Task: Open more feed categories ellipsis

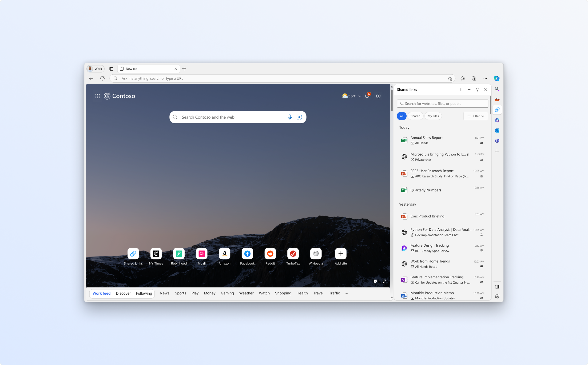Action: 346,293
